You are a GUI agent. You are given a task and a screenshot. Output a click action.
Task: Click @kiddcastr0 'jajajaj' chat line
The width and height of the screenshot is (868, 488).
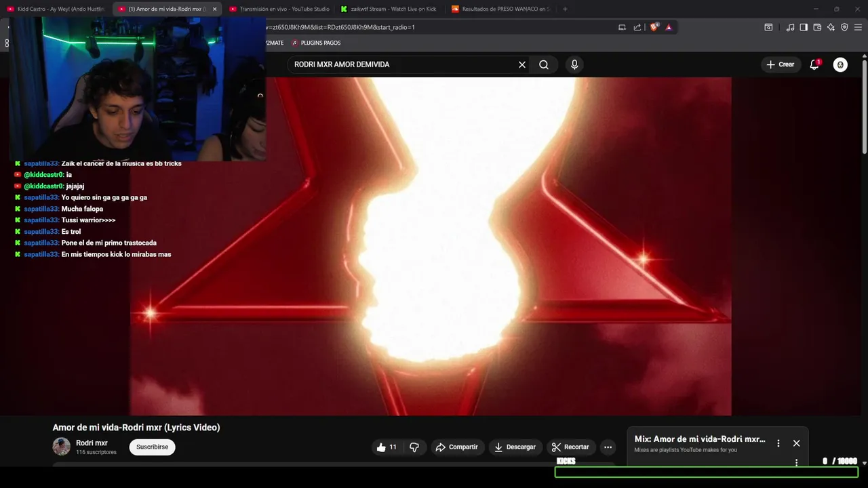coord(49,186)
